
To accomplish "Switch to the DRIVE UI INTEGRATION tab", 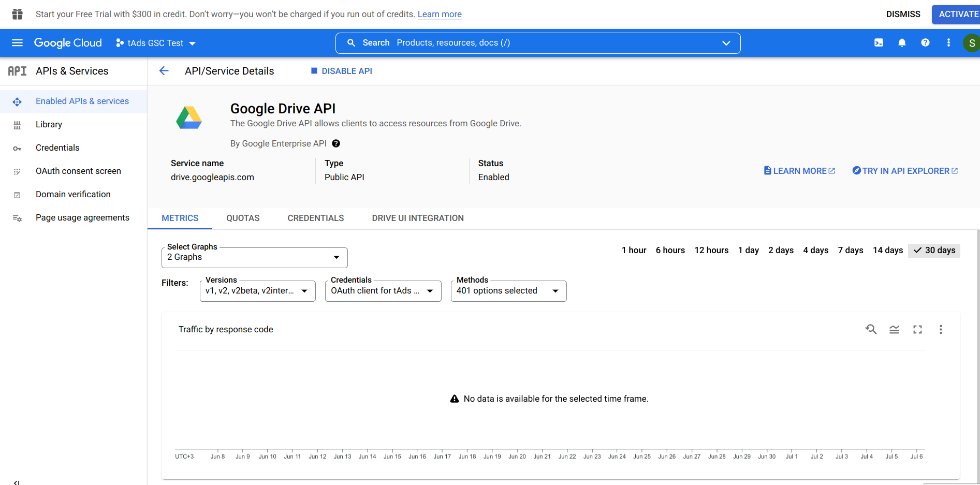I will (418, 218).
